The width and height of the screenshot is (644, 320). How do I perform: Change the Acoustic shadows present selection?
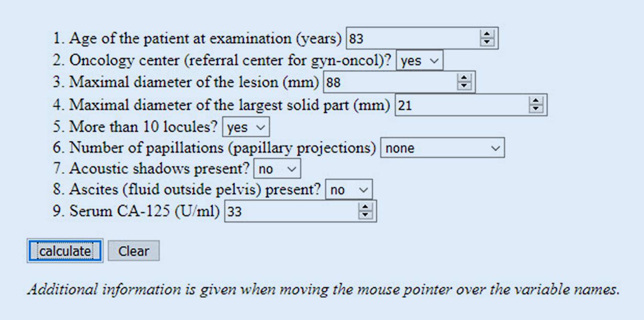click(277, 169)
